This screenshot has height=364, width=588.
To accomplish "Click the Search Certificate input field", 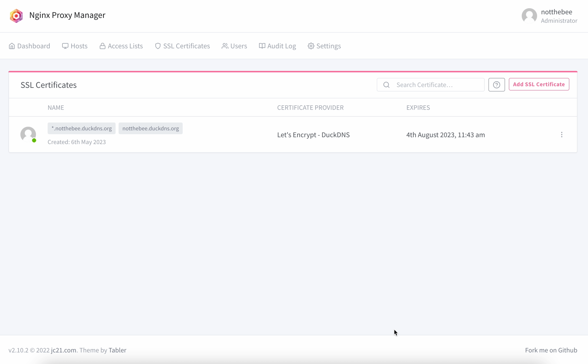I will coord(431,84).
